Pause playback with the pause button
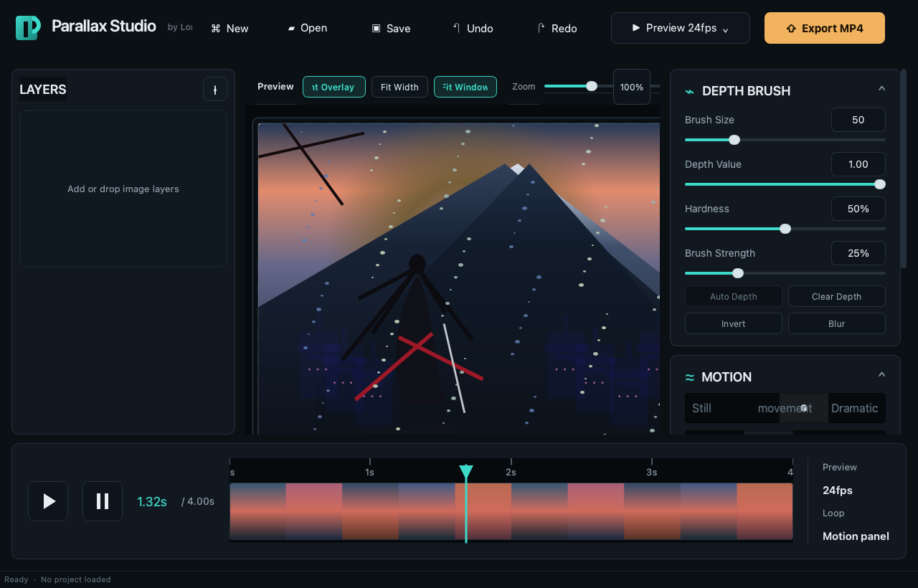 point(103,501)
